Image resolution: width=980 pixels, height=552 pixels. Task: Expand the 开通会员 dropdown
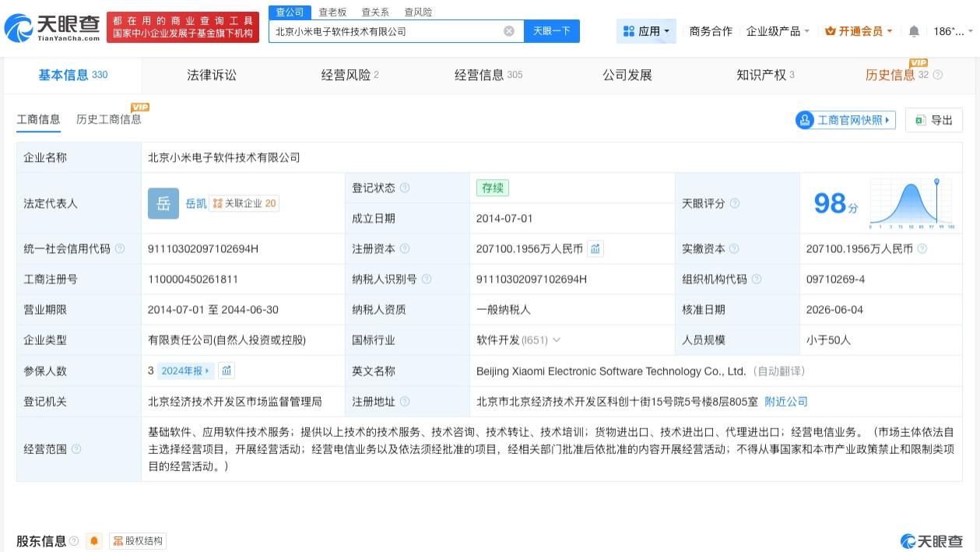(x=859, y=31)
